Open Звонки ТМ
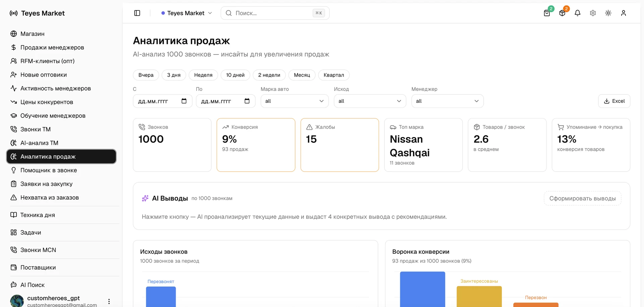The width and height of the screenshot is (644, 307). [x=63, y=129]
